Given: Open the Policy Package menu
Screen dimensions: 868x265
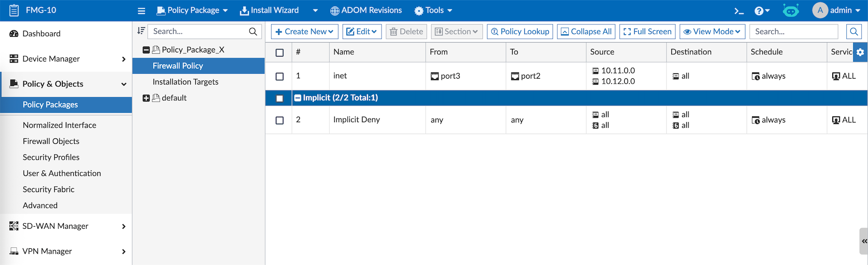Looking at the screenshot, I should (x=192, y=10).
